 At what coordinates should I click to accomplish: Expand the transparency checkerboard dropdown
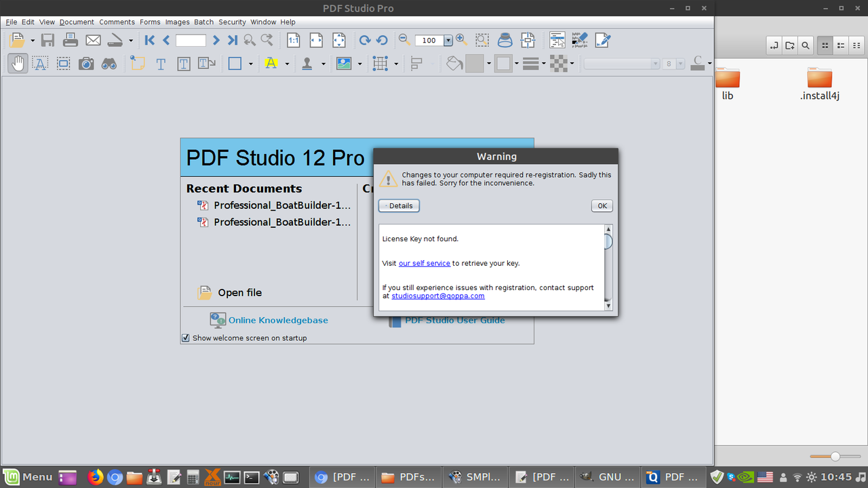(572, 64)
